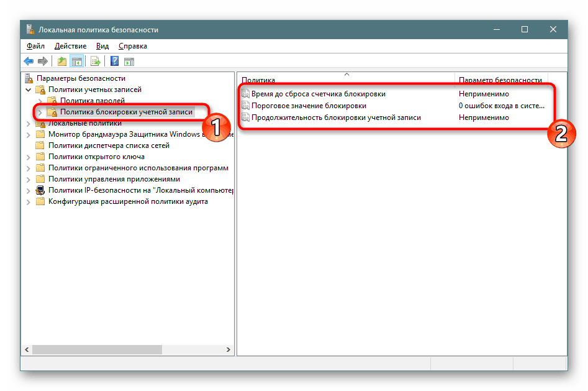Close the Локальная политика безопасности window
This screenshot has width=588, height=391.
553,29
